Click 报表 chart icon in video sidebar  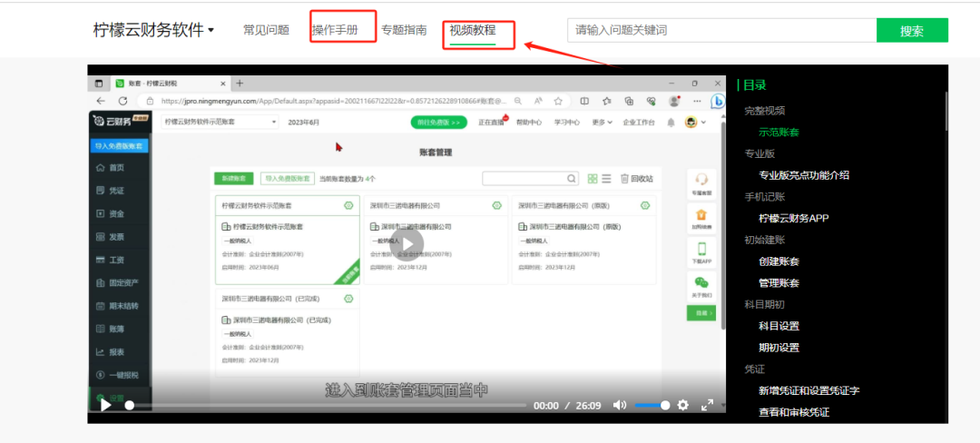[x=100, y=352]
